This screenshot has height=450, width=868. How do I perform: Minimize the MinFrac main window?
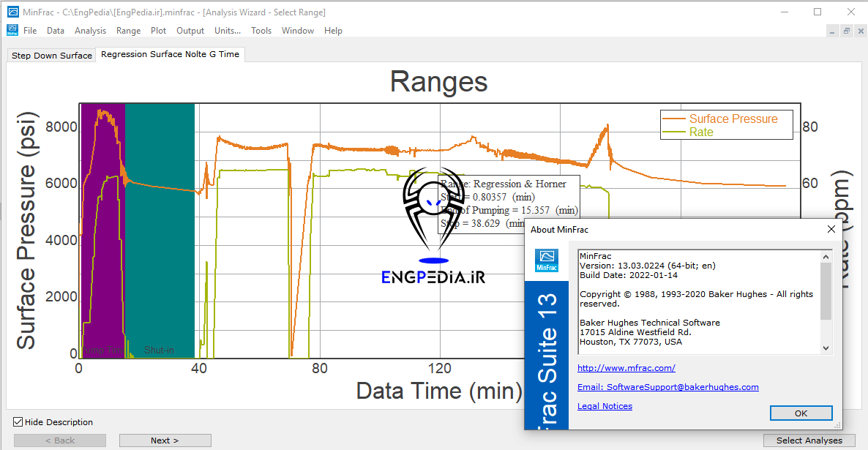pos(785,12)
